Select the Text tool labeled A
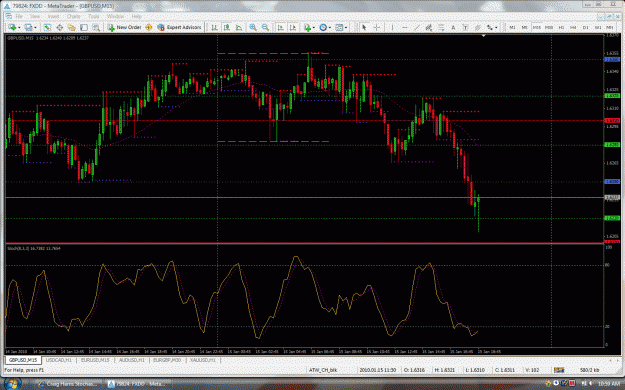 coord(453,28)
